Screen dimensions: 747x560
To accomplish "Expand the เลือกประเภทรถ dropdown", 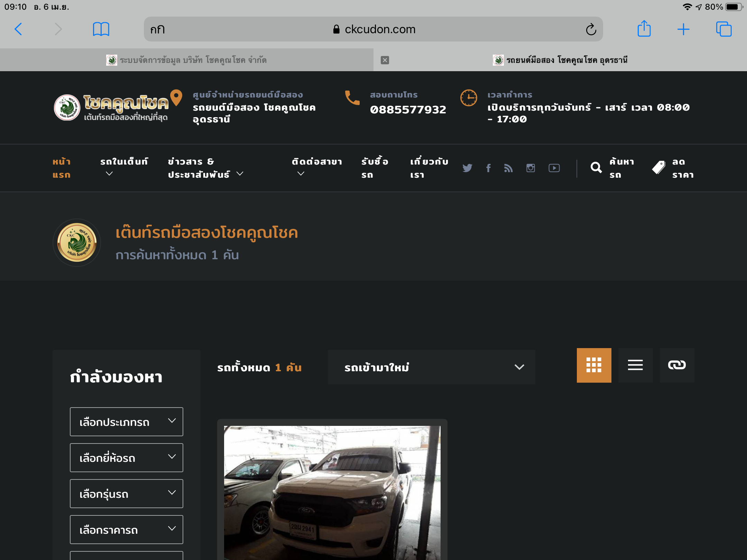I will [126, 422].
